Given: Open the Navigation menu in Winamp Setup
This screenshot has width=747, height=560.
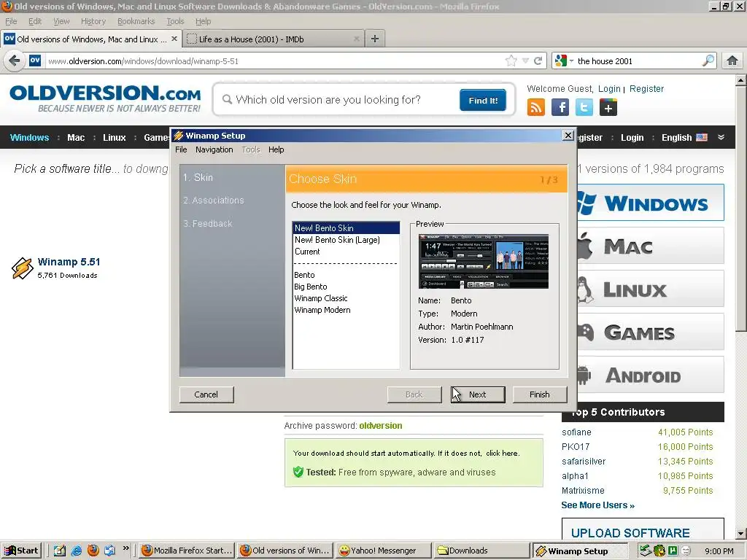Looking at the screenshot, I should coord(214,149).
